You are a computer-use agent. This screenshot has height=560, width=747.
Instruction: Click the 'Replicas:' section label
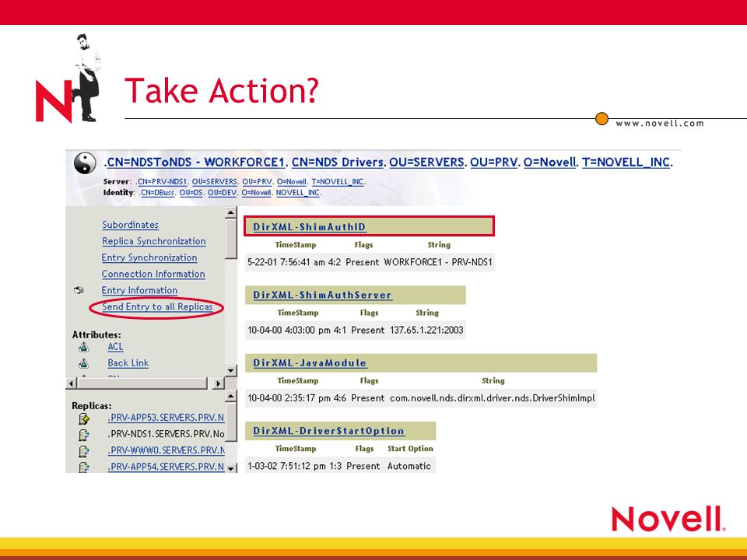tap(92, 406)
